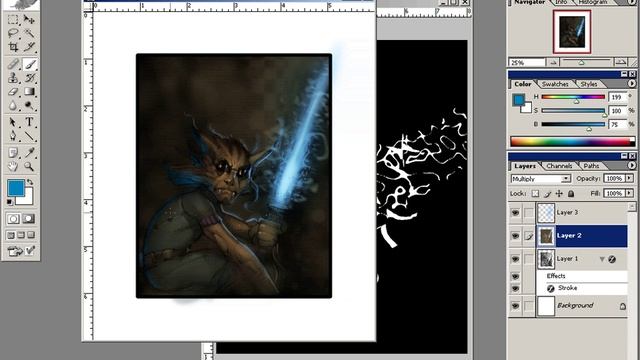Click the Layer 3 thumbnail

click(x=546, y=213)
